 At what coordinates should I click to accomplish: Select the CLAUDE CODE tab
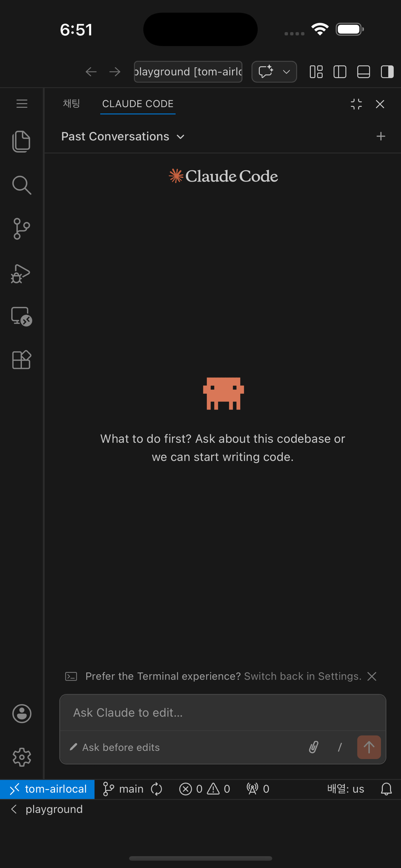(138, 103)
